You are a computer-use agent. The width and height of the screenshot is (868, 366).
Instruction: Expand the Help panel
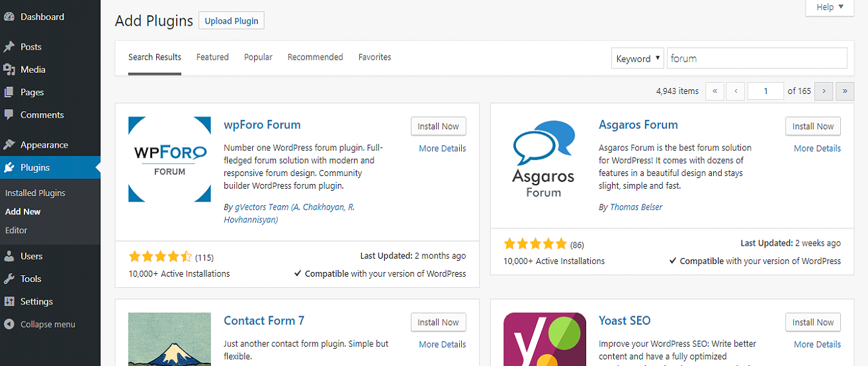pos(830,7)
